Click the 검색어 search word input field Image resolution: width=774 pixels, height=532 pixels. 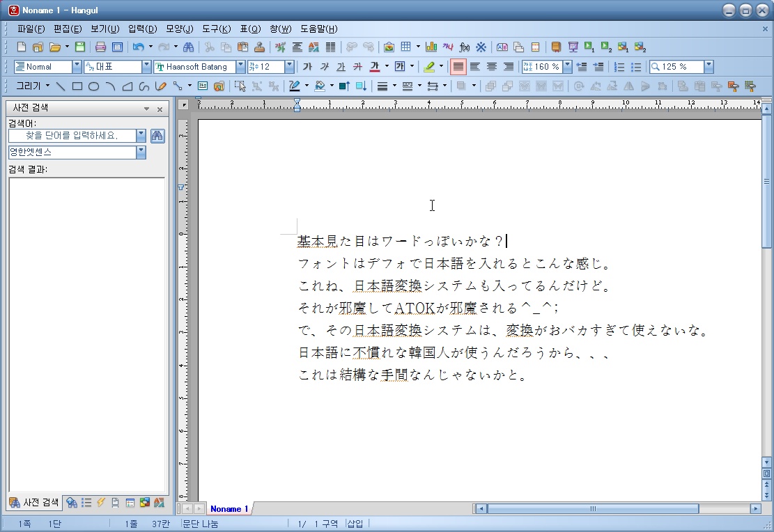point(72,135)
